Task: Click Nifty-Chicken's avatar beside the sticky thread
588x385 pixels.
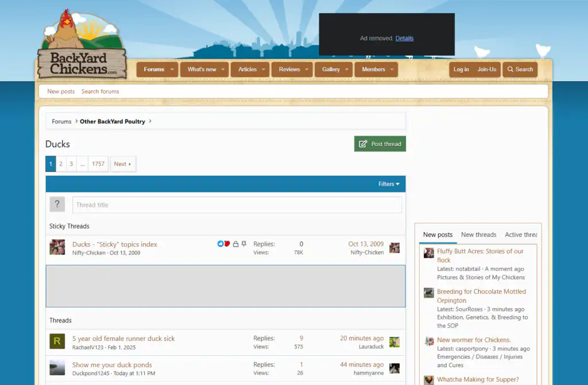Action: 57,248
